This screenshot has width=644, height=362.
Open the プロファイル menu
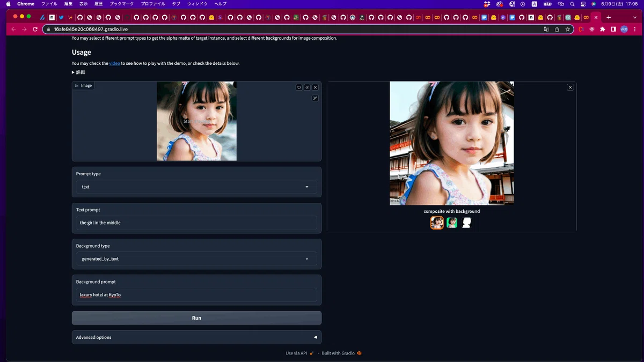[x=153, y=4]
